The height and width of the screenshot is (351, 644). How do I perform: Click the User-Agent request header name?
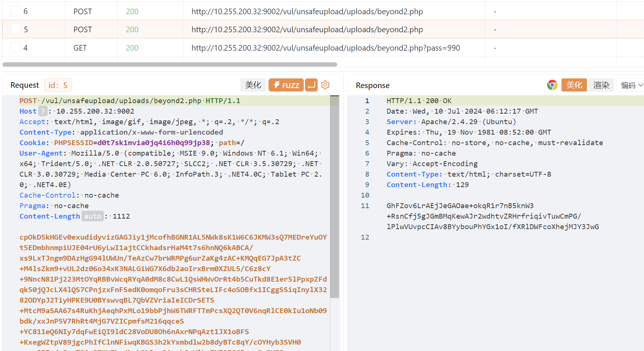tap(41, 153)
